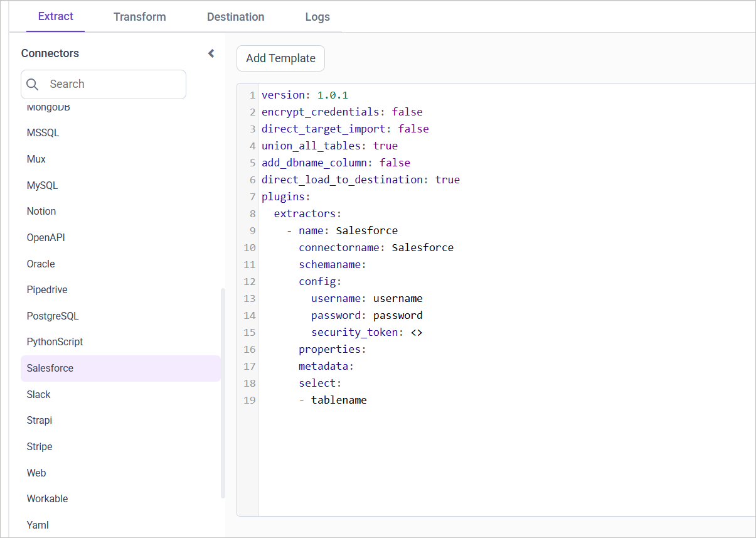Image resolution: width=756 pixels, height=538 pixels.
Task: Choose the Notion connector
Action: click(x=41, y=211)
